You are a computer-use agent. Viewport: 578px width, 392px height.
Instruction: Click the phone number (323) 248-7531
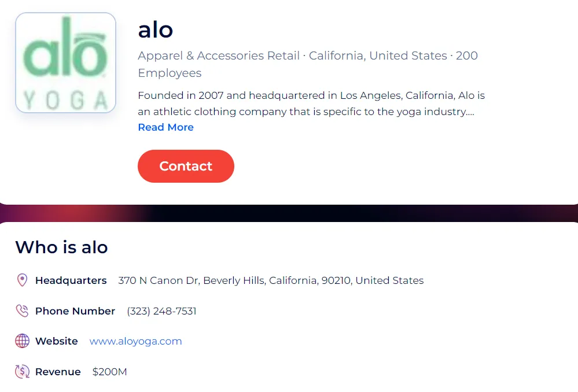point(161,311)
